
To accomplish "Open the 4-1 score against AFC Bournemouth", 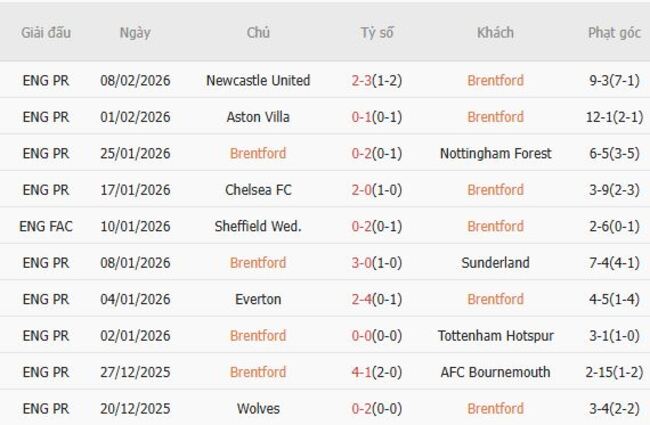I will click(x=362, y=372).
